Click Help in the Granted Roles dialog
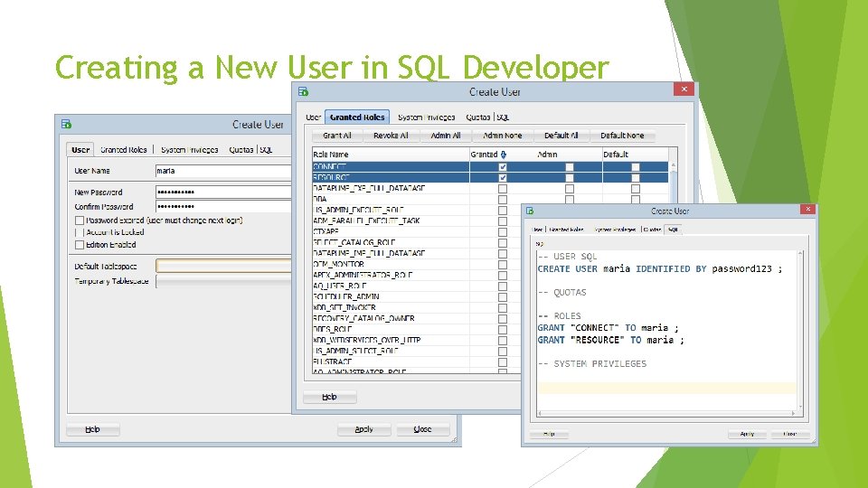The height and width of the screenshot is (488, 868). 329,397
